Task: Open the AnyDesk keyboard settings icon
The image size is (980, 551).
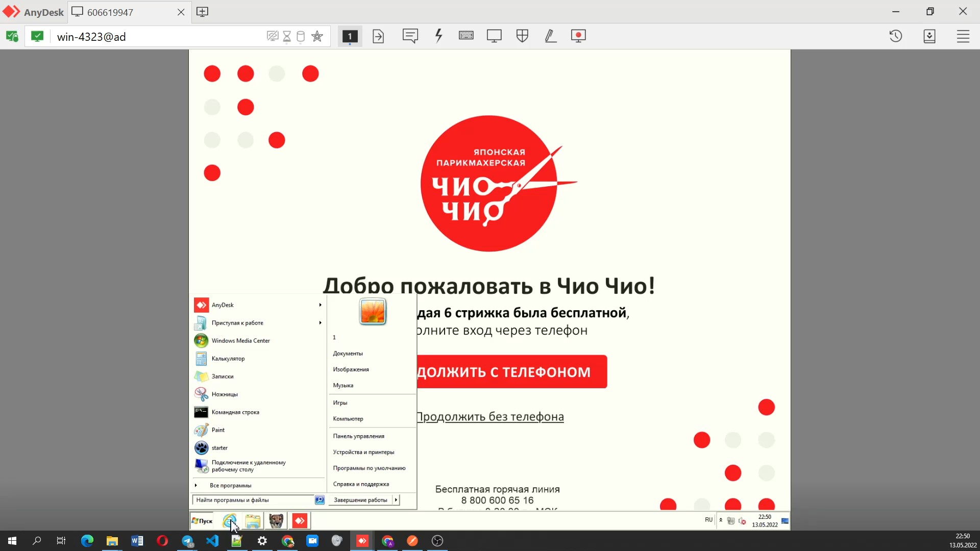Action: [465, 36]
